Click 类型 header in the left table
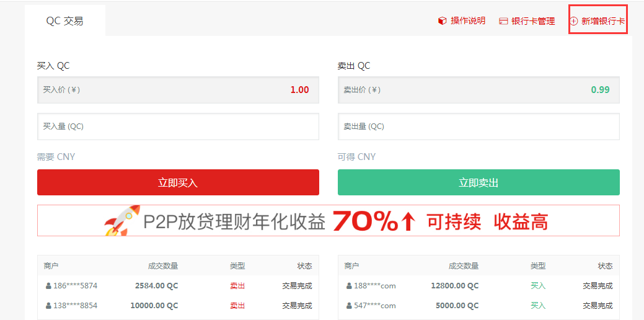This screenshot has width=644, height=320. pyautogui.click(x=237, y=266)
